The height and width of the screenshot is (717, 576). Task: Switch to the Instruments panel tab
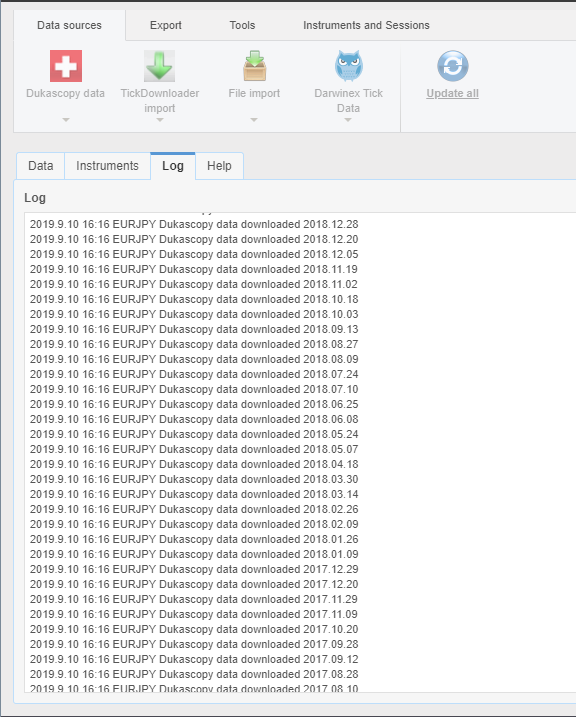coord(107,166)
